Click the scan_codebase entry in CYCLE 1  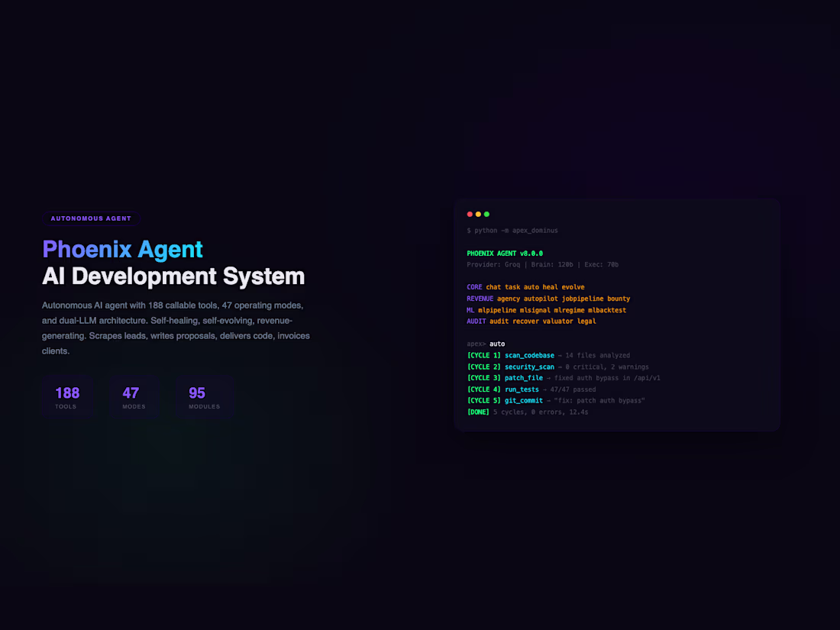(x=529, y=355)
